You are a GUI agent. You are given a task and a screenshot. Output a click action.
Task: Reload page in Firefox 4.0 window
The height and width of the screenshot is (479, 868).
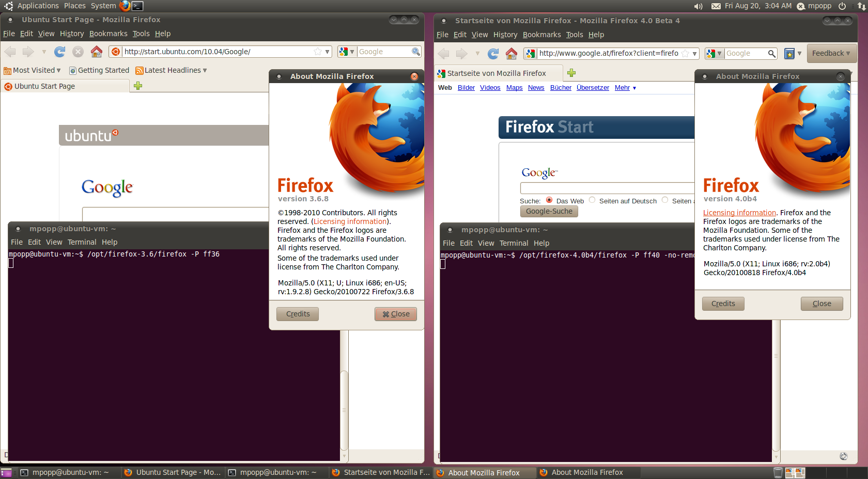pyautogui.click(x=493, y=53)
